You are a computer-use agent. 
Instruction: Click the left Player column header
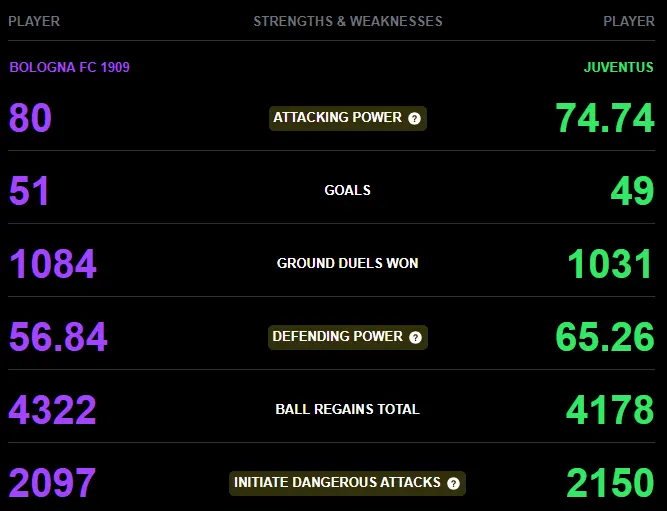pos(34,21)
